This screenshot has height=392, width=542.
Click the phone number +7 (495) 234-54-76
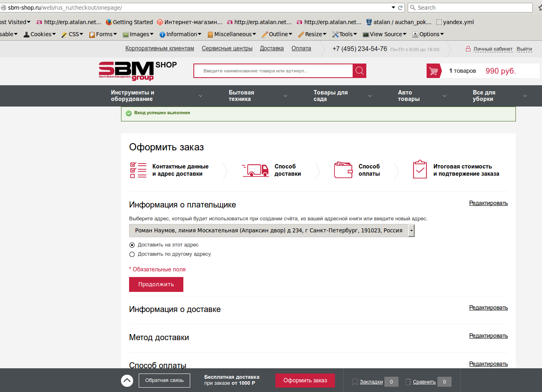pos(359,49)
